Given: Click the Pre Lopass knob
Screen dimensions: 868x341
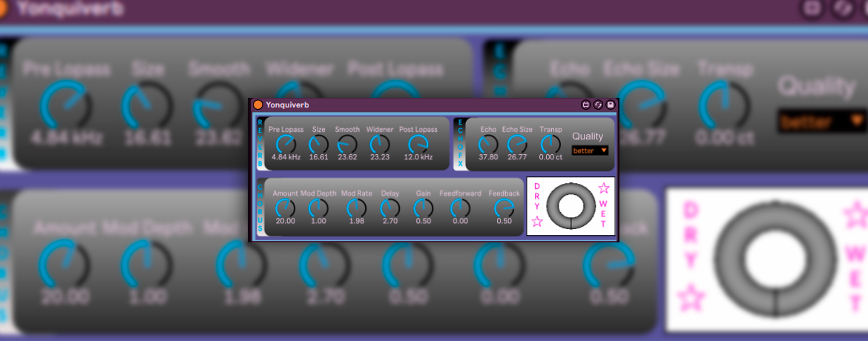Looking at the screenshot, I should click(285, 143).
